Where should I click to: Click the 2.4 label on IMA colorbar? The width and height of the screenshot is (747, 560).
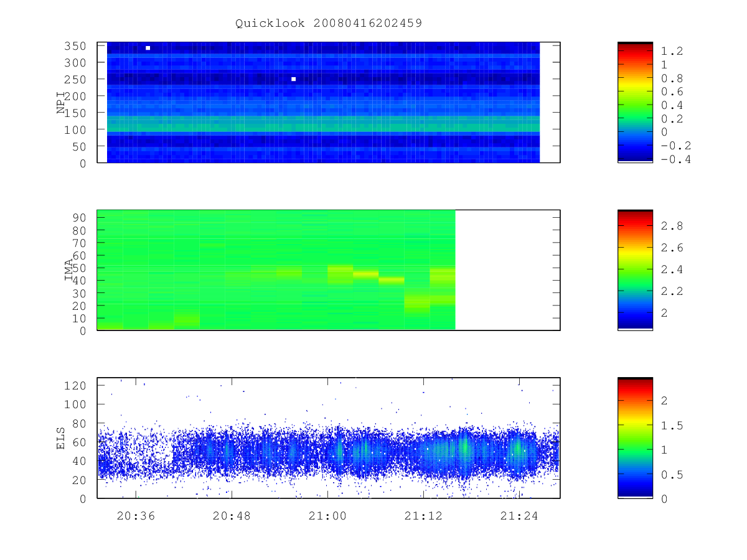pos(672,269)
